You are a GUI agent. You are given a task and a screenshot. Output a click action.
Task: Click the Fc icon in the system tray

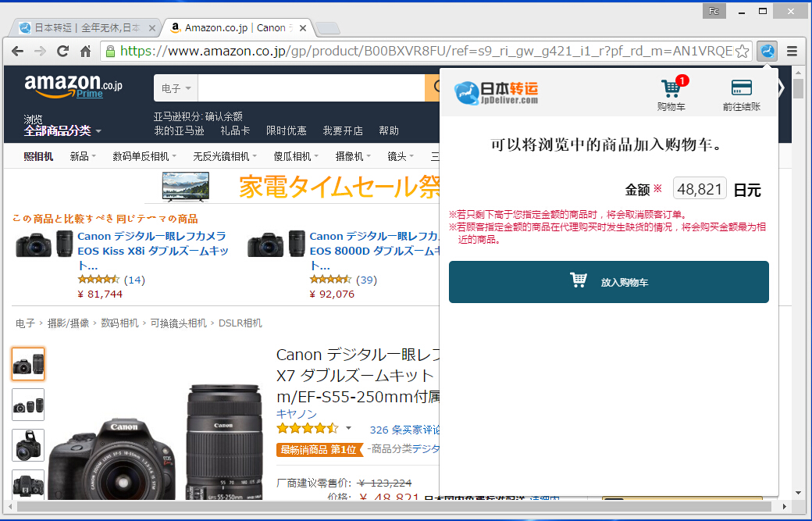coord(713,10)
